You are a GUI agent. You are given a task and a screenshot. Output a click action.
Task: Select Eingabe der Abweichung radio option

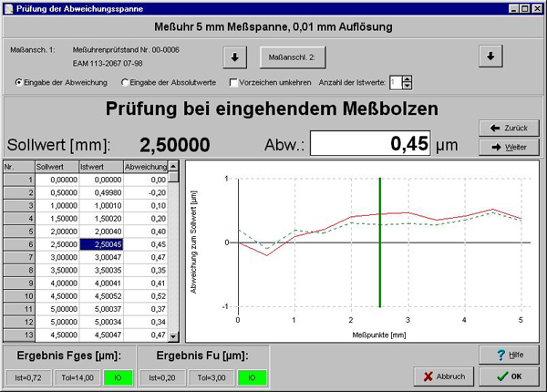[18, 82]
